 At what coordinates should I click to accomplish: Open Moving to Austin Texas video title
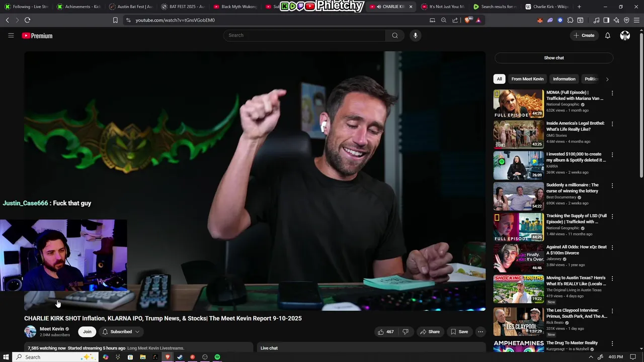click(x=576, y=281)
